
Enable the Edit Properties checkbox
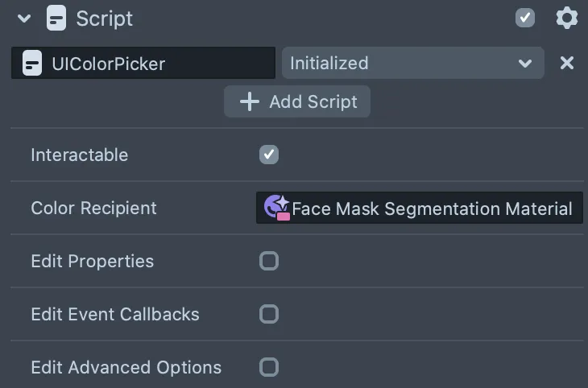269,261
